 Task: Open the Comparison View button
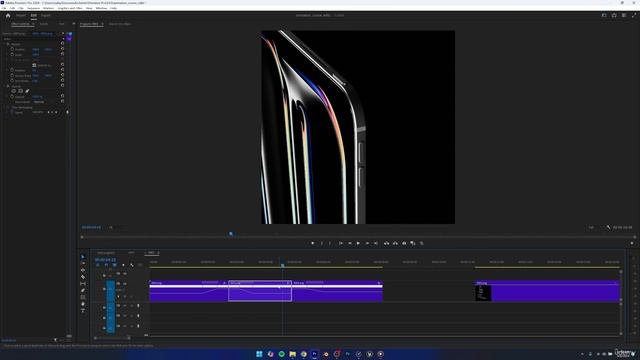(x=413, y=243)
